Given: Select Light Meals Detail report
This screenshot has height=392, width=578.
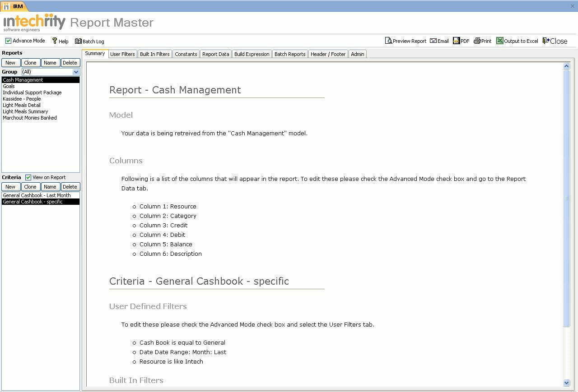Looking at the screenshot, I should click(41, 105).
